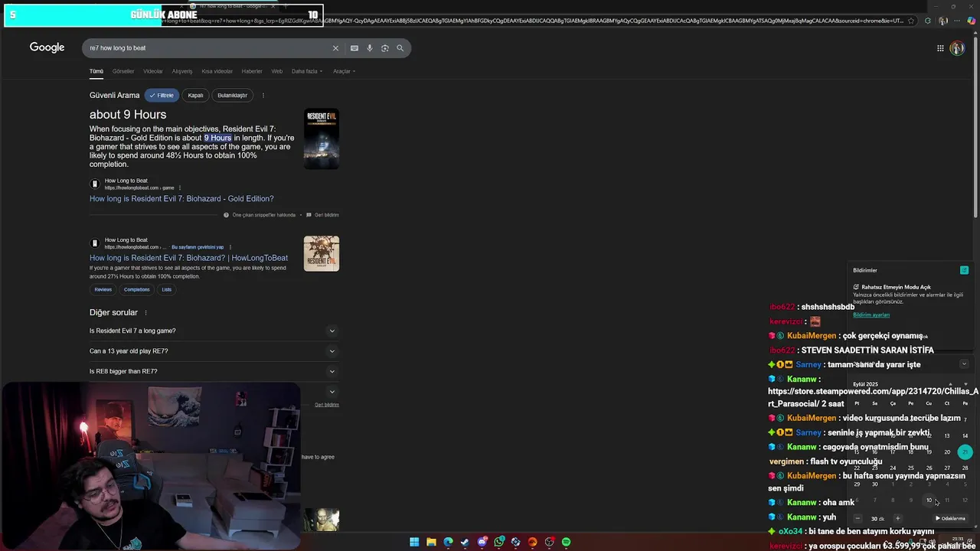Switch to the Web tab
This screenshot has height=551, width=980.
(277, 71)
